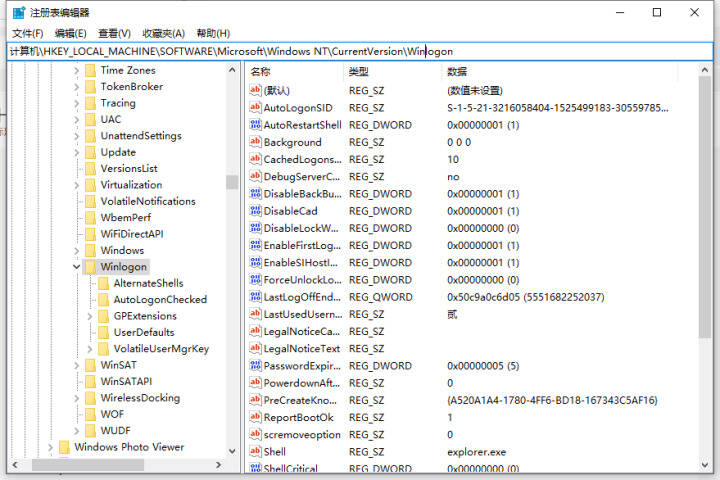
Task: Click tree pane vertical scrollbar down arrow
Action: point(232,451)
